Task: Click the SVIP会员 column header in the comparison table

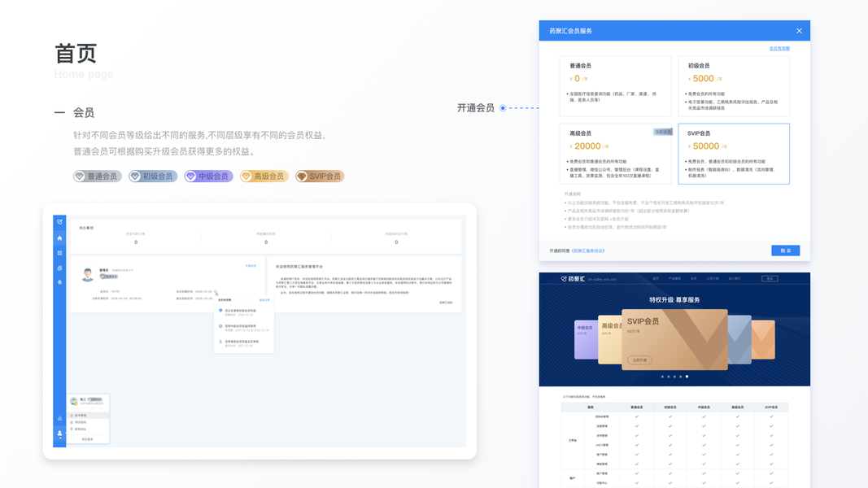Action: click(x=771, y=407)
